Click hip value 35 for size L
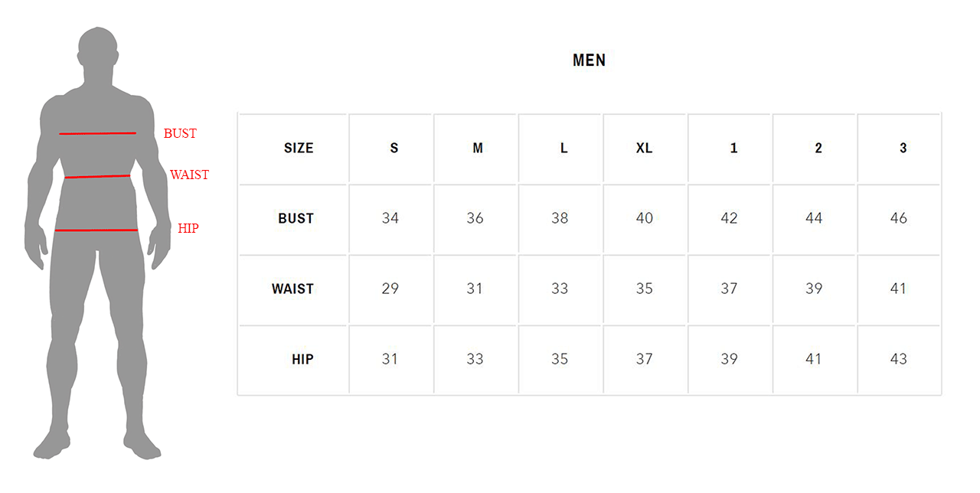The height and width of the screenshot is (493, 980). click(560, 359)
